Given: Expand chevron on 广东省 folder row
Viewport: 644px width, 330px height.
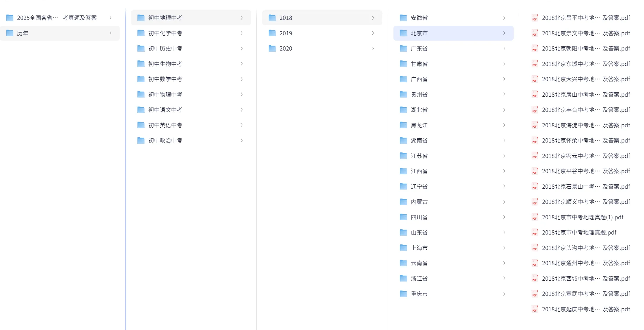Looking at the screenshot, I should point(504,48).
